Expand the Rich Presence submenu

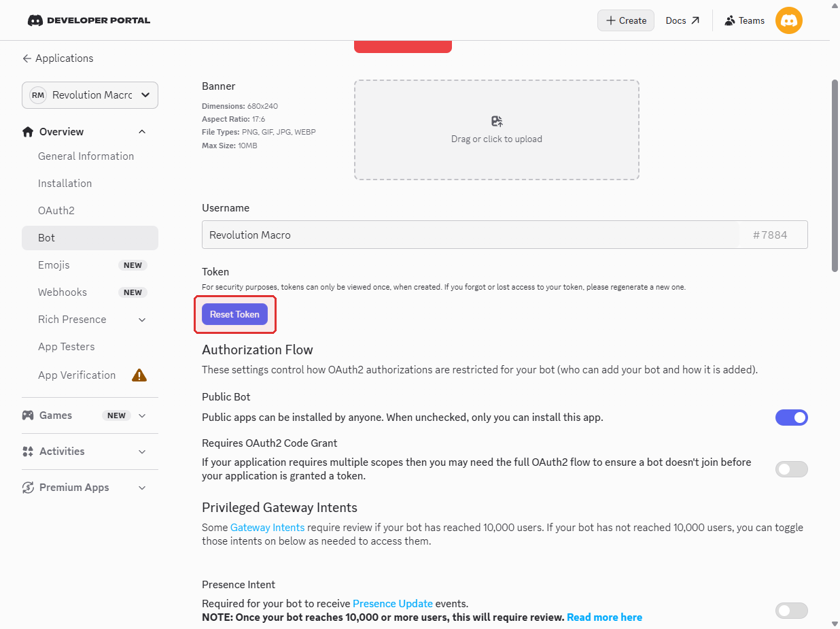(x=142, y=320)
